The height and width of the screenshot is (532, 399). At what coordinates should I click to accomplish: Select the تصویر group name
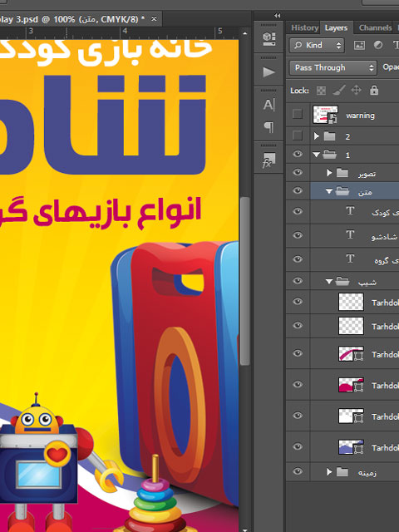(x=367, y=174)
